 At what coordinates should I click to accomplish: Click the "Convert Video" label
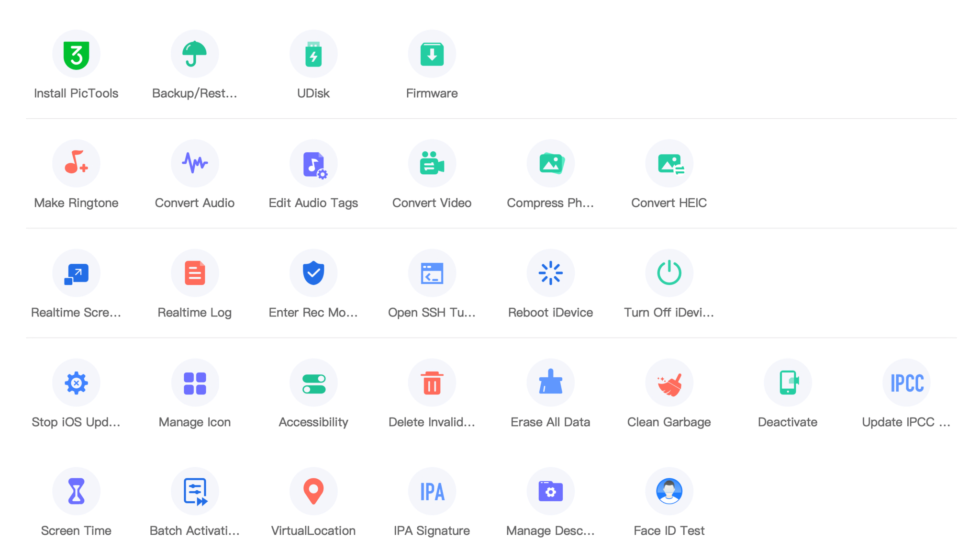pyautogui.click(x=432, y=203)
